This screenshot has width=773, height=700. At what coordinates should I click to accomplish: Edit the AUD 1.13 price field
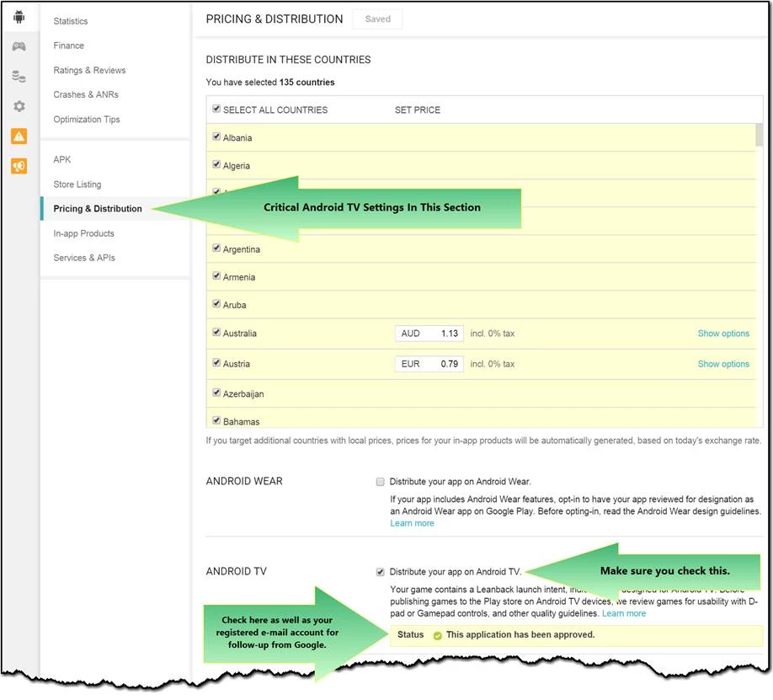pyautogui.click(x=429, y=334)
